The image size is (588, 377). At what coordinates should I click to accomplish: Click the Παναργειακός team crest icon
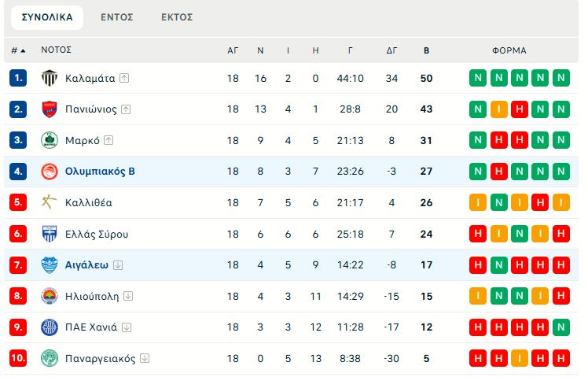pyautogui.click(x=49, y=358)
